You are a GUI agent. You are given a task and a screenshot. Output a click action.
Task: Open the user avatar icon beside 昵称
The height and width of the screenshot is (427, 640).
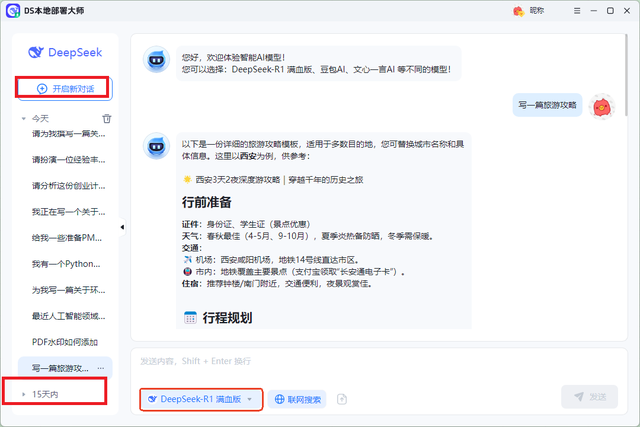point(518,11)
